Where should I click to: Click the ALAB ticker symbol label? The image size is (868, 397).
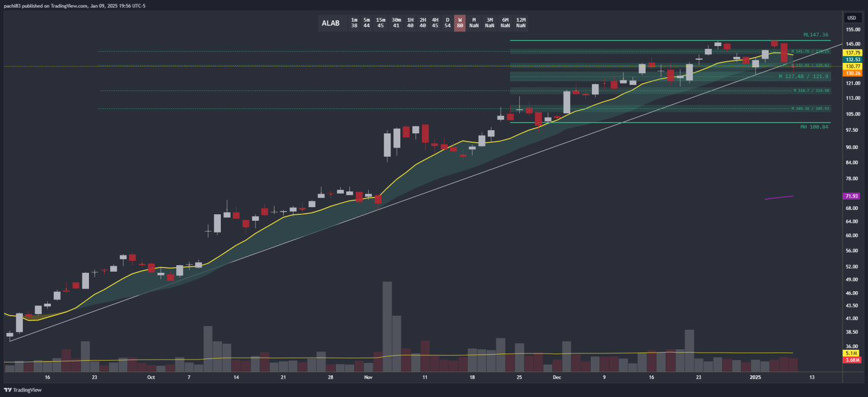(x=330, y=23)
